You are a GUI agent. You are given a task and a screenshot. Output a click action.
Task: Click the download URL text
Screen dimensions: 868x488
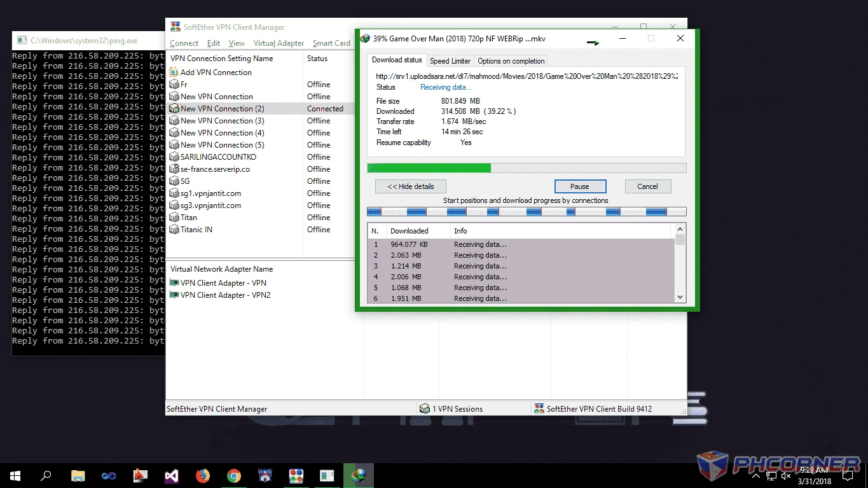pos(527,76)
